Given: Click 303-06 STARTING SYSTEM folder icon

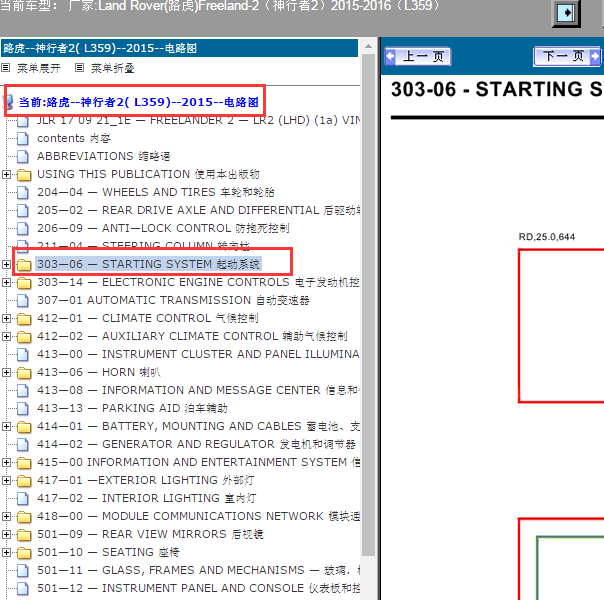Looking at the screenshot, I should (x=24, y=265).
